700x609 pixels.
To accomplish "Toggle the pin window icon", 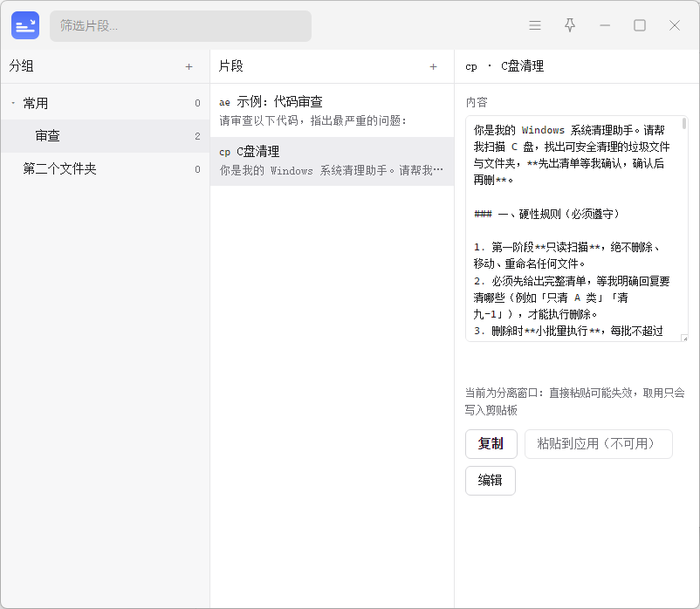I will (x=570, y=25).
